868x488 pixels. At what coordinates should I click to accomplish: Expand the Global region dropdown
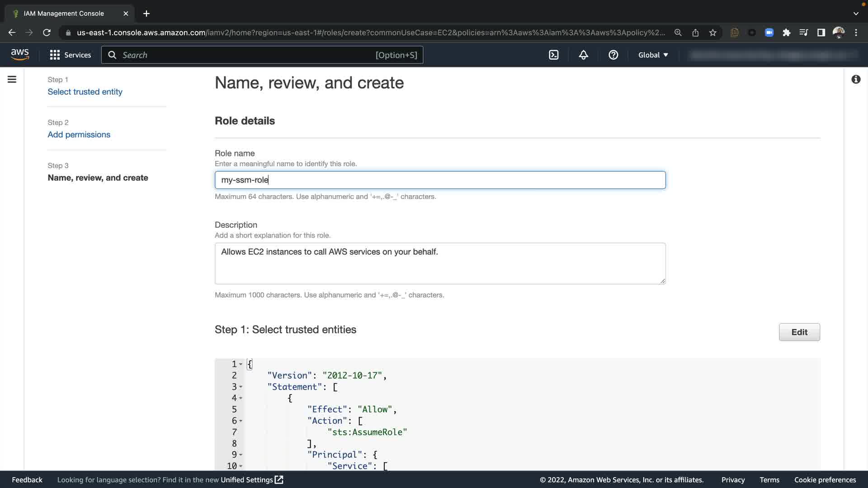pyautogui.click(x=653, y=55)
